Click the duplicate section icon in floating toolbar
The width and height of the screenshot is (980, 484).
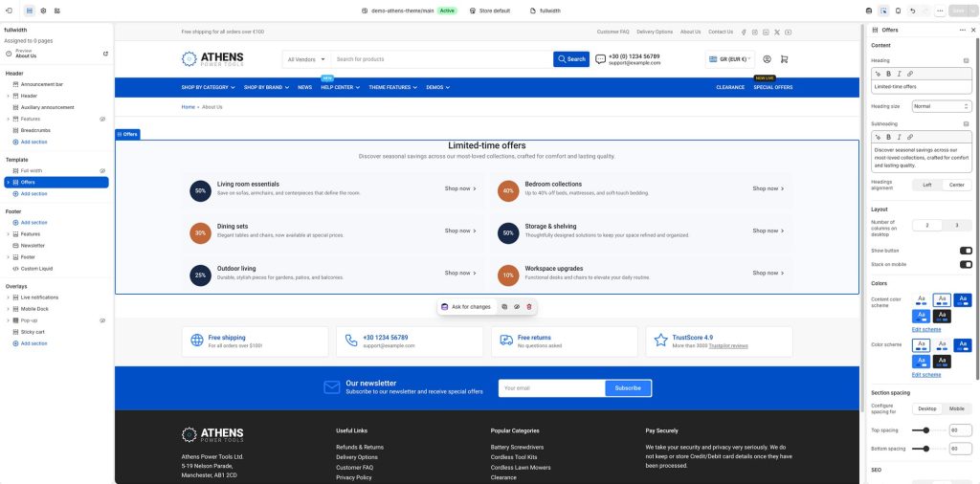point(504,307)
